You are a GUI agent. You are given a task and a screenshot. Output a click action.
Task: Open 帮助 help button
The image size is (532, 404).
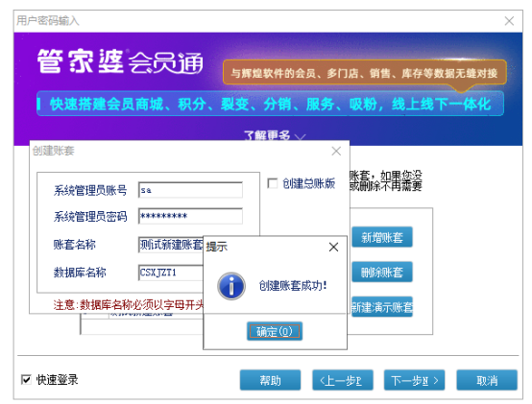click(x=270, y=380)
